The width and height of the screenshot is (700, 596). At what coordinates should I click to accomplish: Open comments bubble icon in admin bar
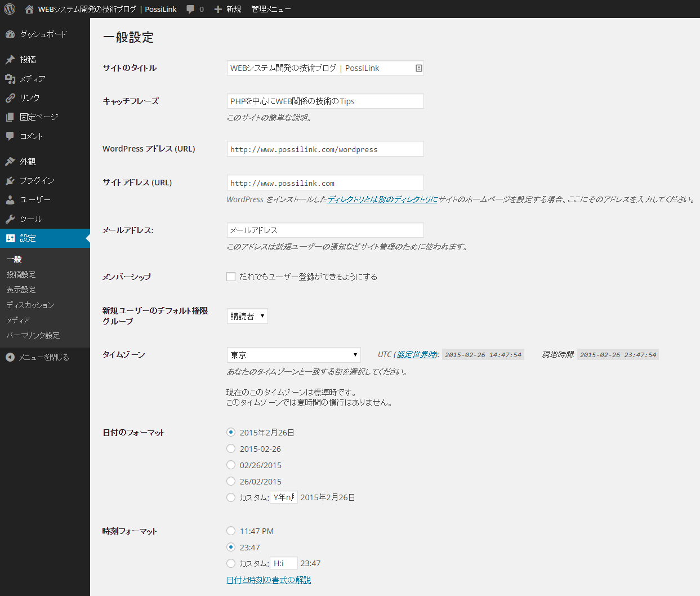[190, 9]
